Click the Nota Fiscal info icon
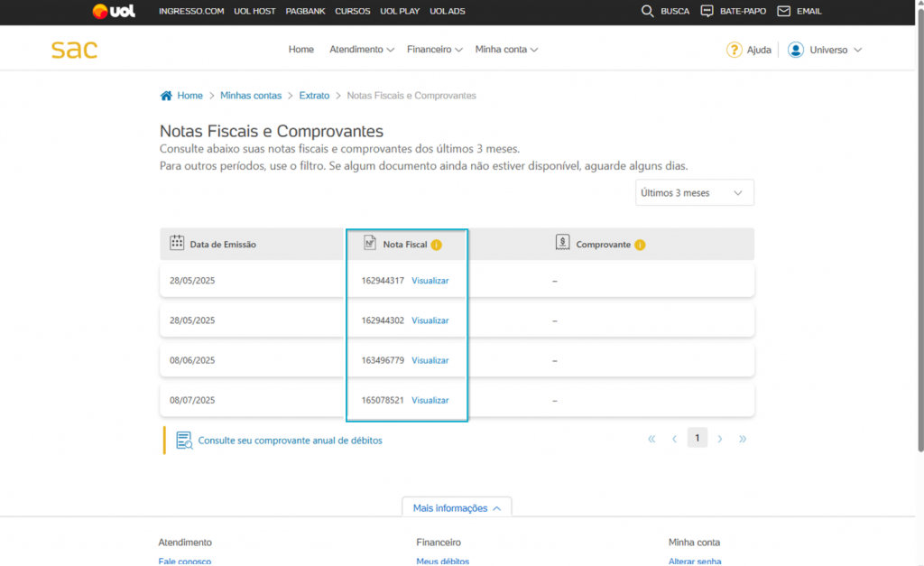The height and width of the screenshot is (566, 924). coord(436,245)
